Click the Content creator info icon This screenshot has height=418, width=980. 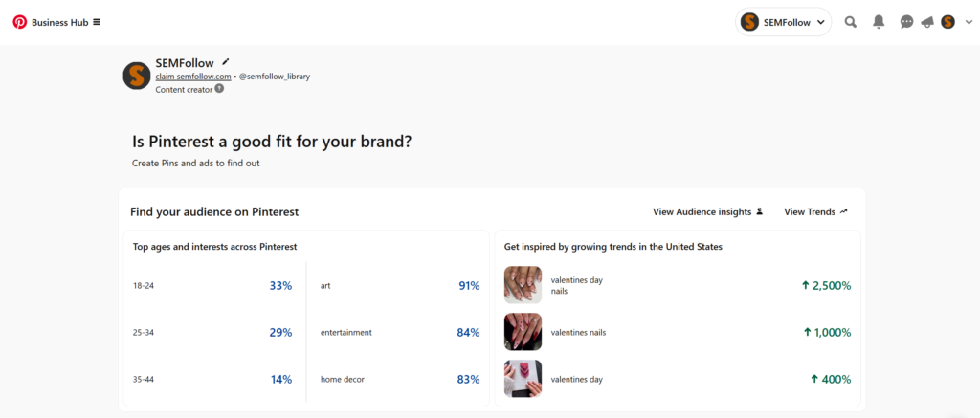[x=219, y=89]
